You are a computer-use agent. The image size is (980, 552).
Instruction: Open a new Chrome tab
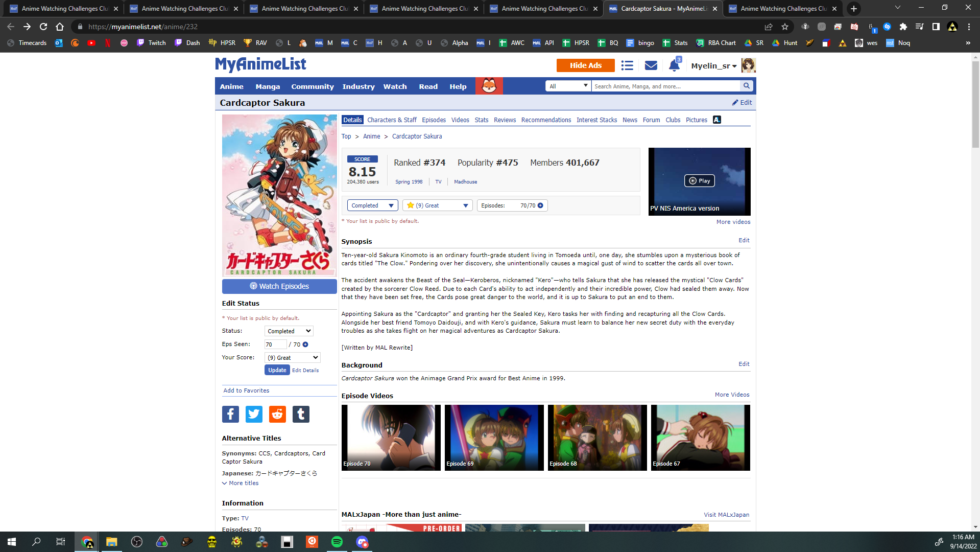click(853, 9)
